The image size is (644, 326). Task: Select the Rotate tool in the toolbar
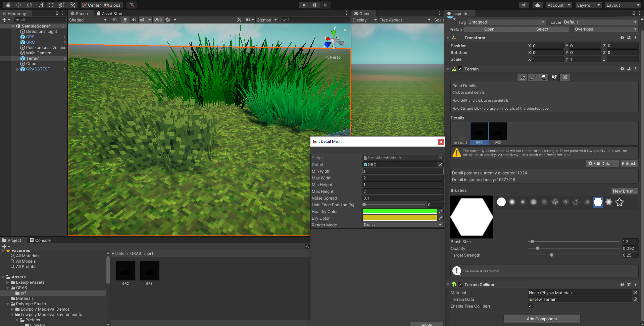pyautogui.click(x=30, y=5)
